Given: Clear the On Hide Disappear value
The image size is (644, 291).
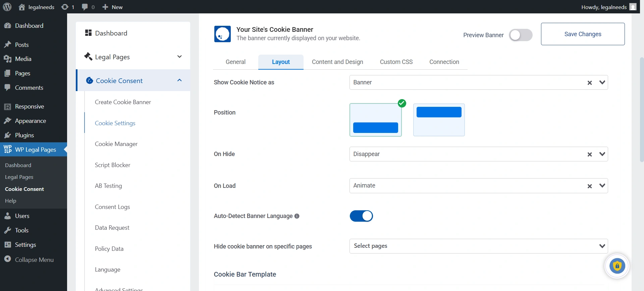Looking at the screenshot, I should (x=589, y=154).
